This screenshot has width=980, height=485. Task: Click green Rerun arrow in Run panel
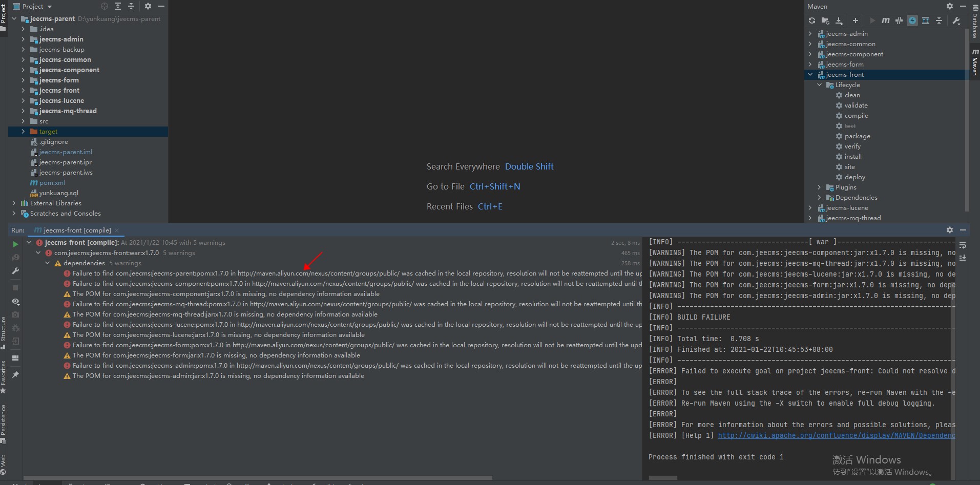click(15, 244)
